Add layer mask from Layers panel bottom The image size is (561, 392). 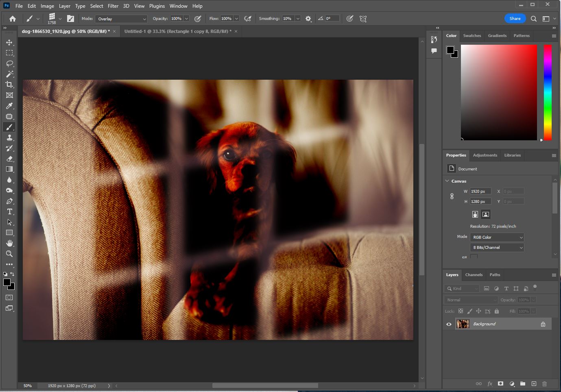[501, 383]
